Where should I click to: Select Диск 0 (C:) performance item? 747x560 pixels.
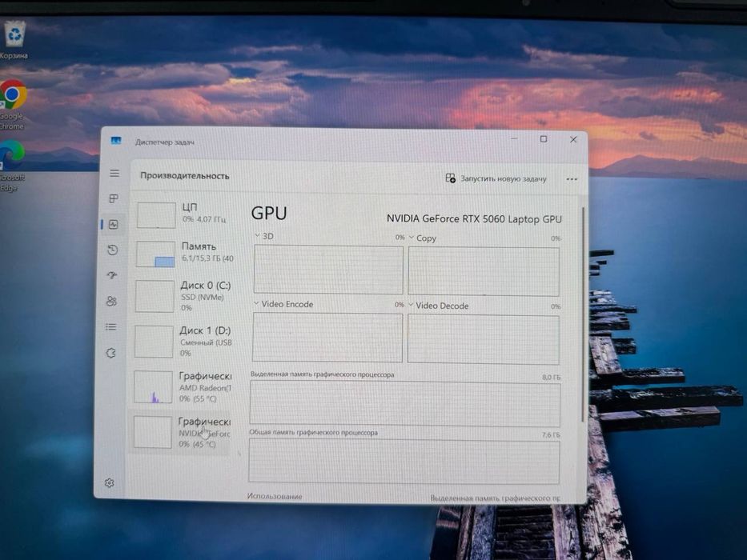[183, 296]
